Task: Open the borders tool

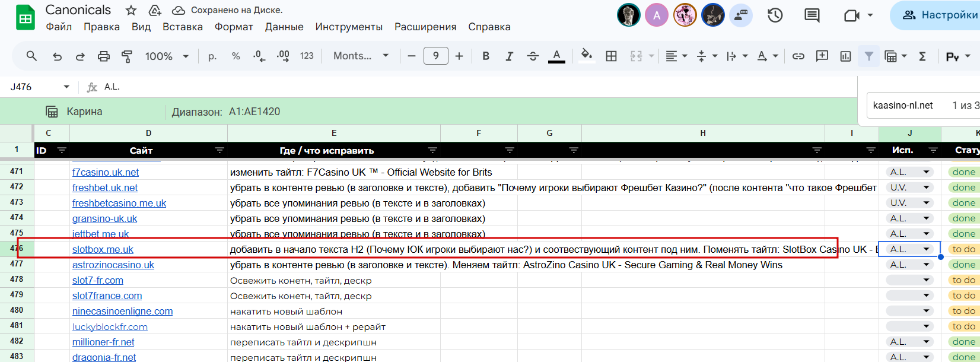Action: coord(611,56)
